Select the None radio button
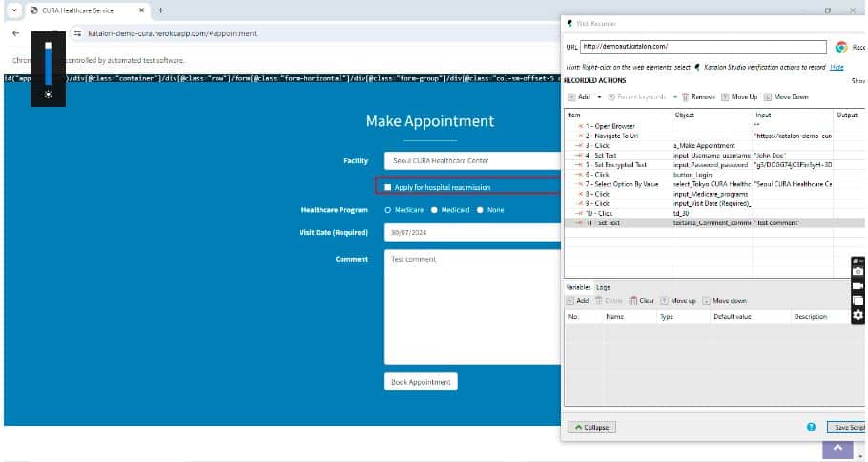Screen dimensions: 868x462 click(x=480, y=210)
